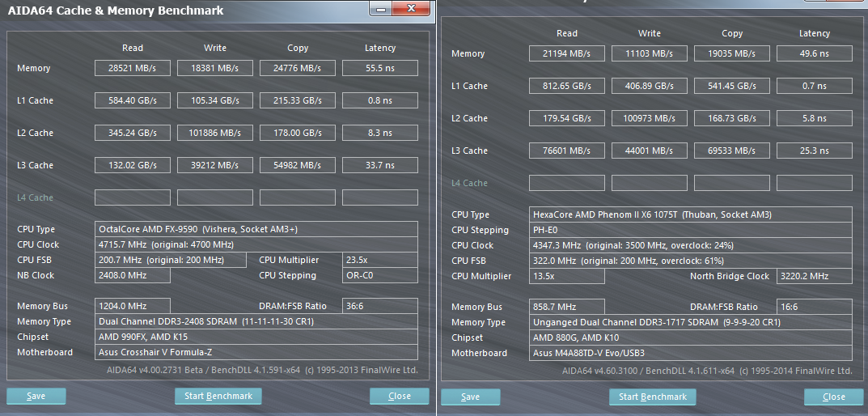Click title bar X of left AIDA64 window
Screen dimensions: 868x416
(411, 8)
